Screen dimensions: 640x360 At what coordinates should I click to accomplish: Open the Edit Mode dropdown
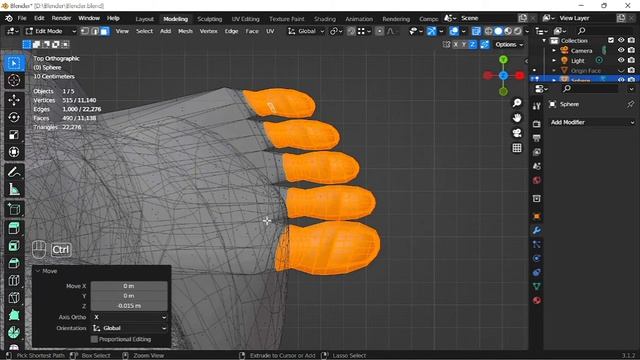[x=51, y=31]
